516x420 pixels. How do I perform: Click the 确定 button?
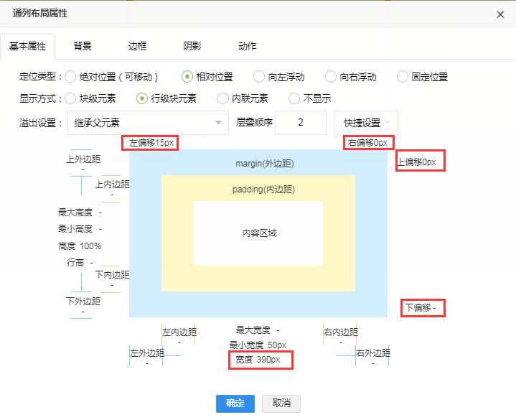pyautogui.click(x=235, y=403)
